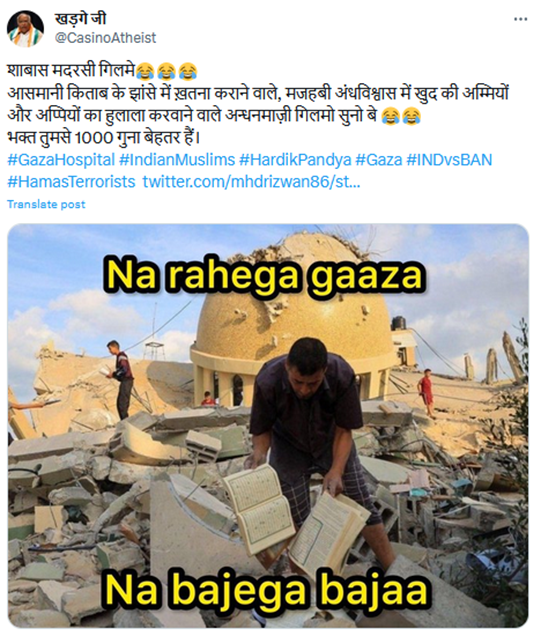Viewport: 541px width, 636px height.
Task: Open the #INDvsBAN hashtag
Action: (x=449, y=160)
